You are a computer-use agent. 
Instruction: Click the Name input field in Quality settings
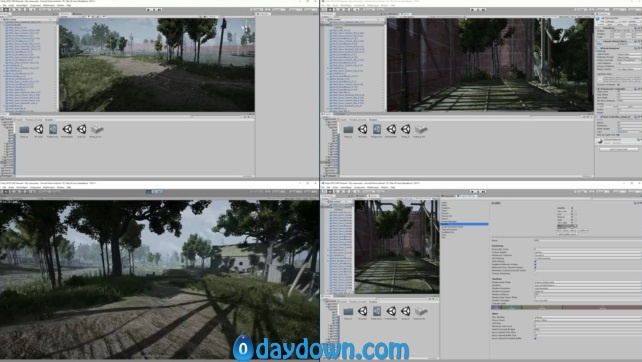coord(588,240)
